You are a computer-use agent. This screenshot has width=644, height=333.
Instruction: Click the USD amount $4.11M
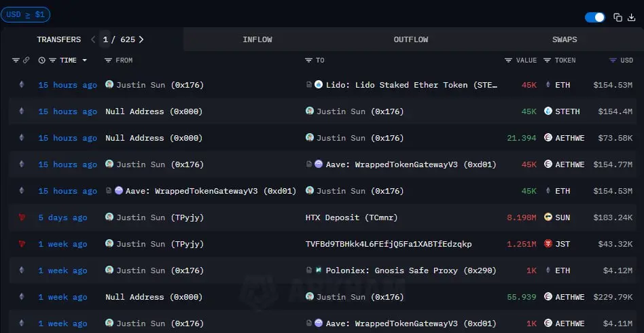click(618, 323)
